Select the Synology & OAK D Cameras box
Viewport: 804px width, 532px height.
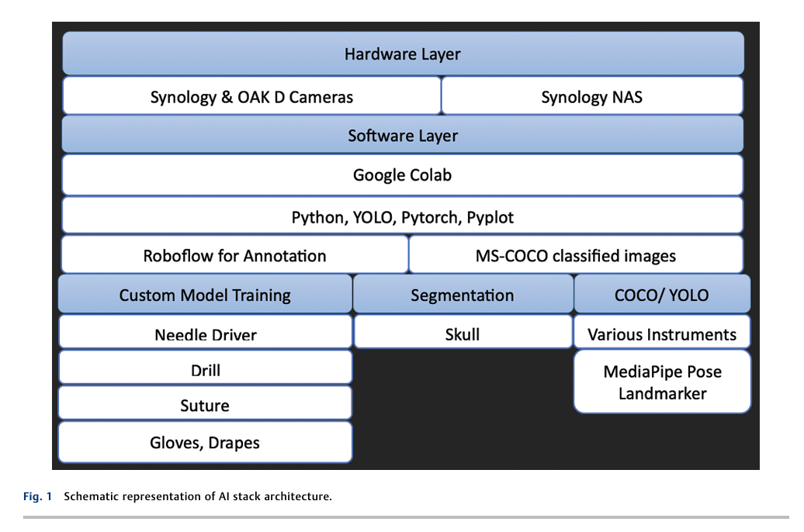tap(251, 96)
